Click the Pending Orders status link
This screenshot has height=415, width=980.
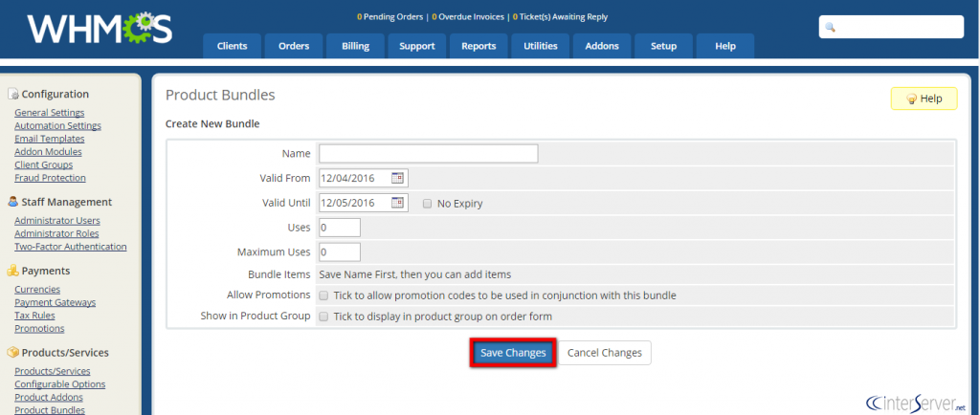point(390,17)
